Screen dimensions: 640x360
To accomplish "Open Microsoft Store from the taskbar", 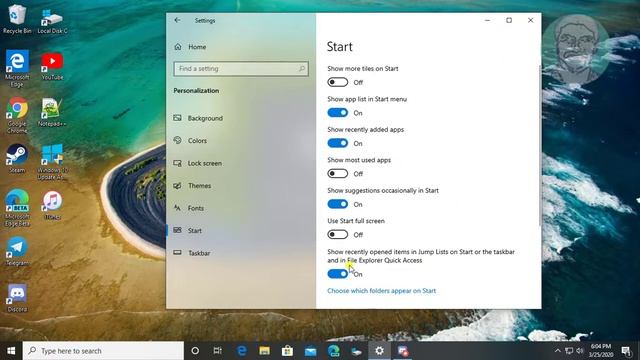I will click(x=287, y=351).
